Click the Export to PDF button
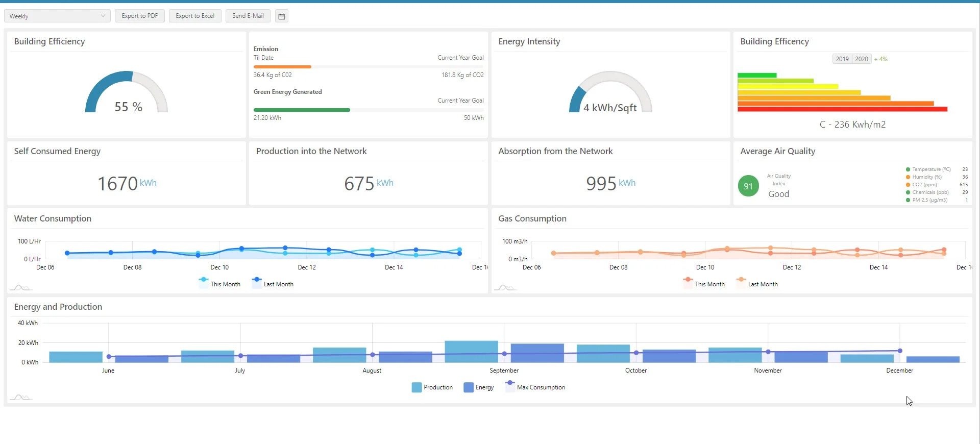980x444 pixels. point(139,16)
